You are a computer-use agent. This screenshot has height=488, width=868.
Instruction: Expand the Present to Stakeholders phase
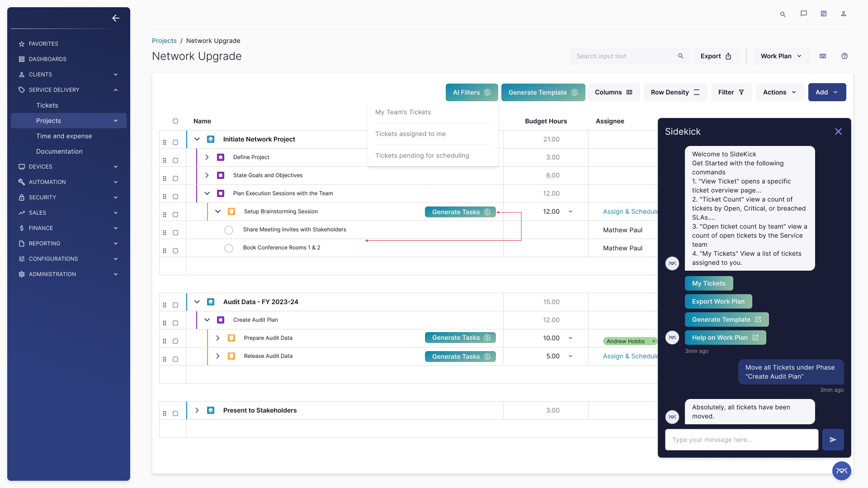point(197,410)
